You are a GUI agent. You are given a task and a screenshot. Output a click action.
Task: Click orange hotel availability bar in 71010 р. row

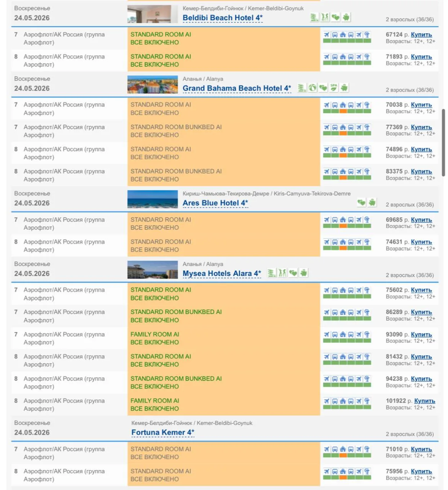(343, 456)
